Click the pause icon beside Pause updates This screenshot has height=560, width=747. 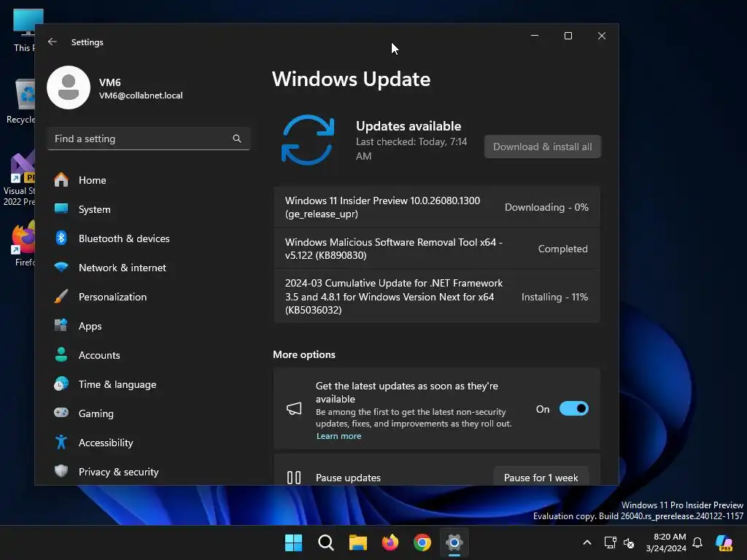294,477
